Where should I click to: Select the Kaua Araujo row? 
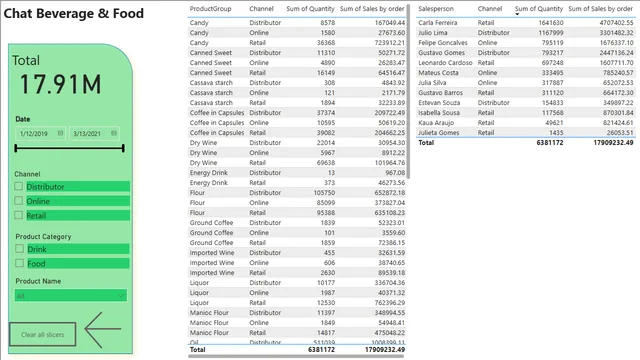click(x=526, y=123)
